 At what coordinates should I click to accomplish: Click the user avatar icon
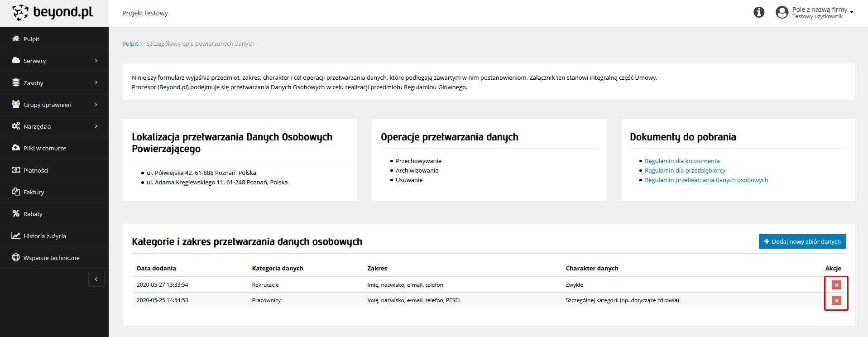782,12
